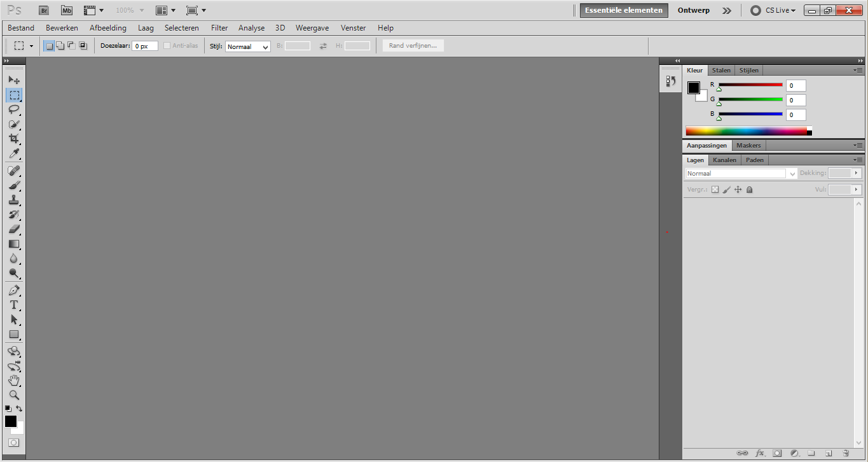The width and height of the screenshot is (868, 462).
Task: Select the Dodge tool
Action: click(x=14, y=274)
